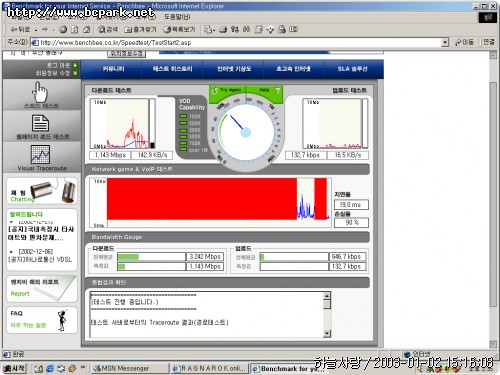Click the browser Home toolbar icon
Screen dimensions: 500x375
coord(86,30)
